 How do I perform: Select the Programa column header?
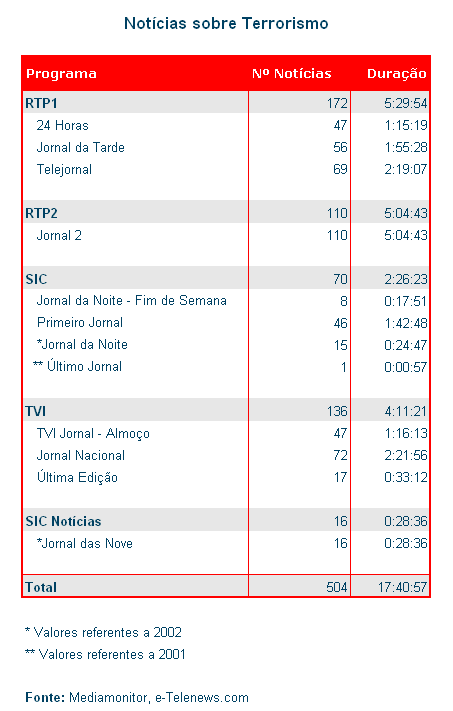pyautogui.click(x=61, y=73)
